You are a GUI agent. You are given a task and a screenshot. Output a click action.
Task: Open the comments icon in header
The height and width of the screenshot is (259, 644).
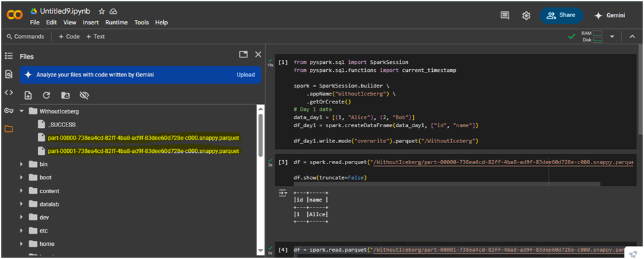pos(505,15)
